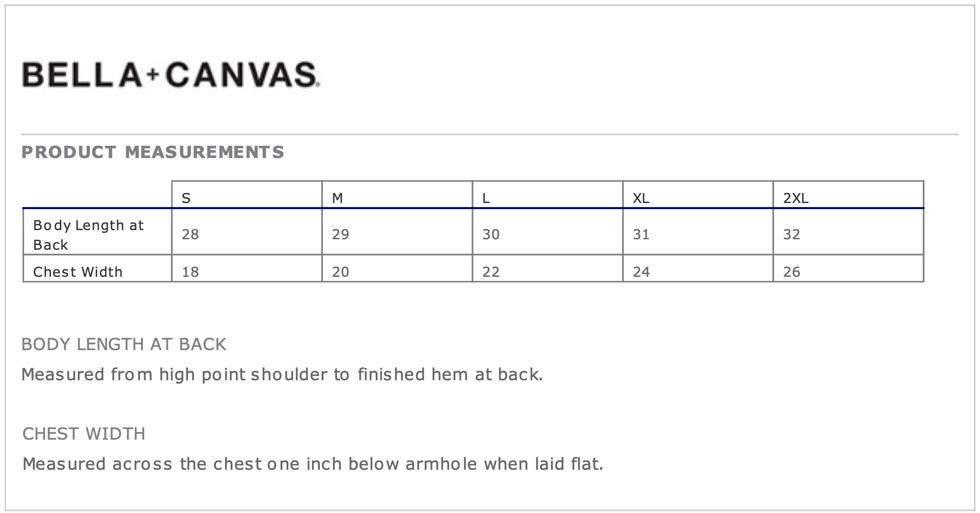Screen dimensions: 980x513
Task: Click the CHEST WIDTH definition heading
Action: click(84, 434)
